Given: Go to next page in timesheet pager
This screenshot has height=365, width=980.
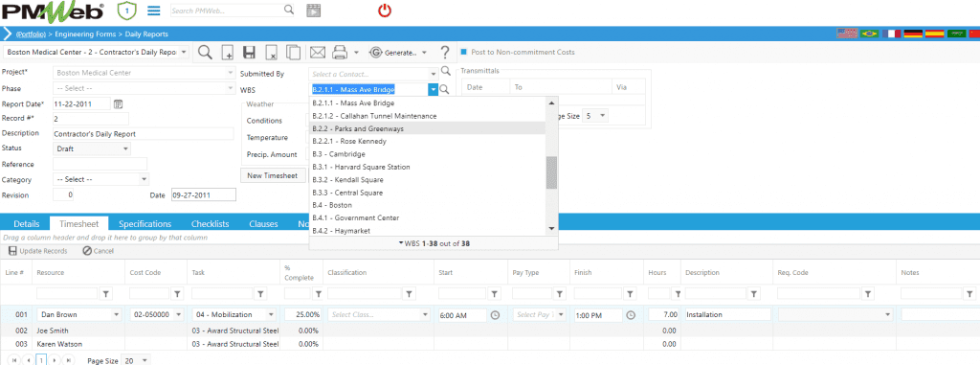Looking at the screenshot, I should pos(55,360).
